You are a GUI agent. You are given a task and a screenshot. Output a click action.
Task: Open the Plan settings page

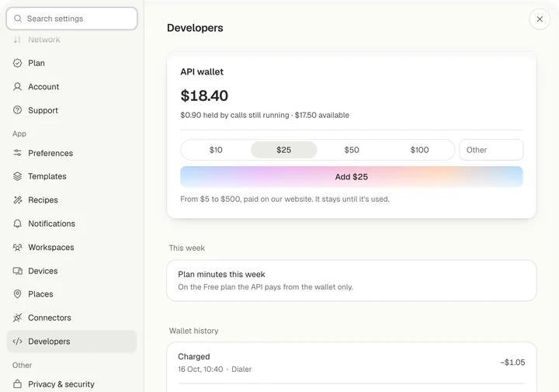click(x=71, y=63)
